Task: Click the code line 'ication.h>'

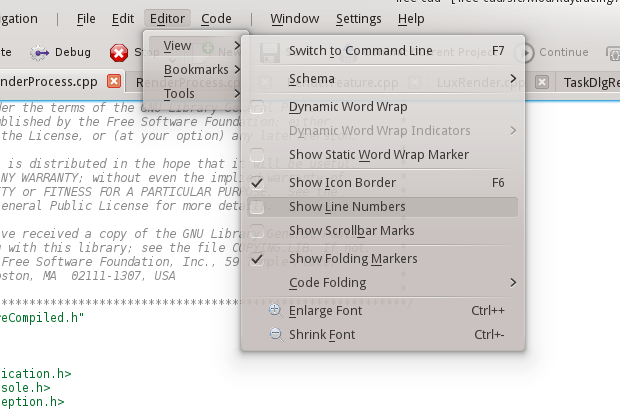Action: click(x=36, y=374)
